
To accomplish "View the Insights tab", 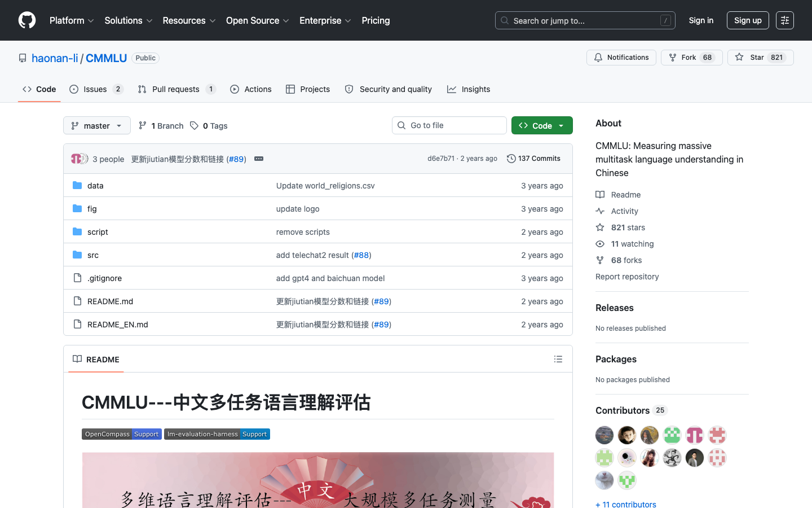I will pyautogui.click(x=469, y=89).
